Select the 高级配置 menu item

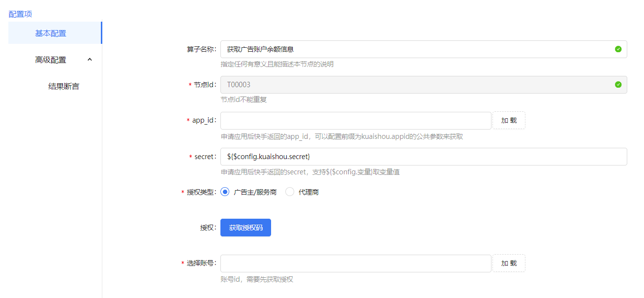(x=51, y=60)
